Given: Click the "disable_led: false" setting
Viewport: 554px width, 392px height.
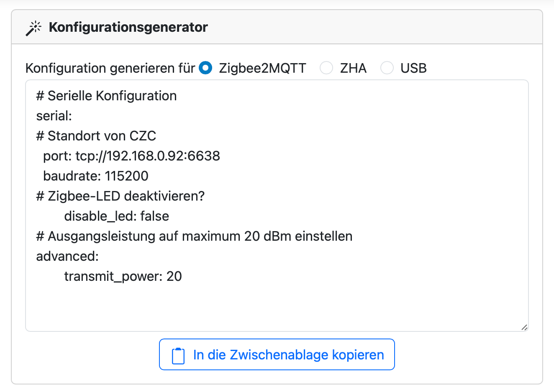Looking at the screenshot, I should point(116,216).
